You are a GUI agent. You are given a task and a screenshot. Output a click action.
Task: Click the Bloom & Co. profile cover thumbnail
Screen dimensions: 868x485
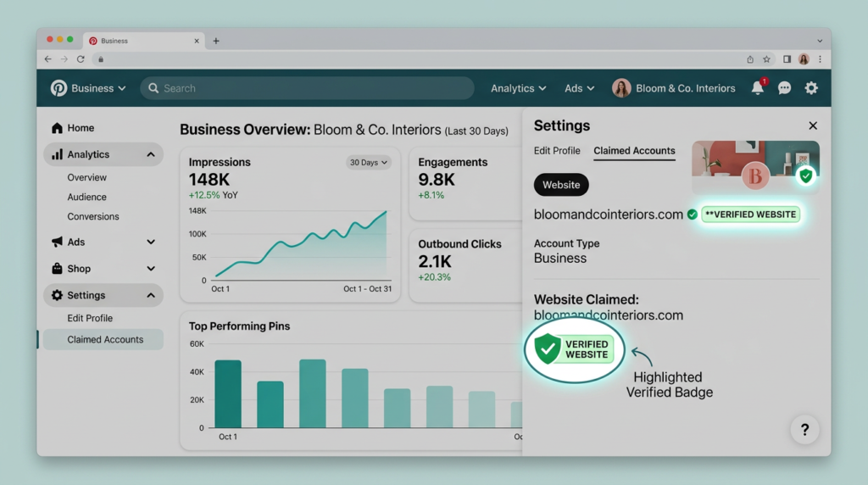point(755,167)
